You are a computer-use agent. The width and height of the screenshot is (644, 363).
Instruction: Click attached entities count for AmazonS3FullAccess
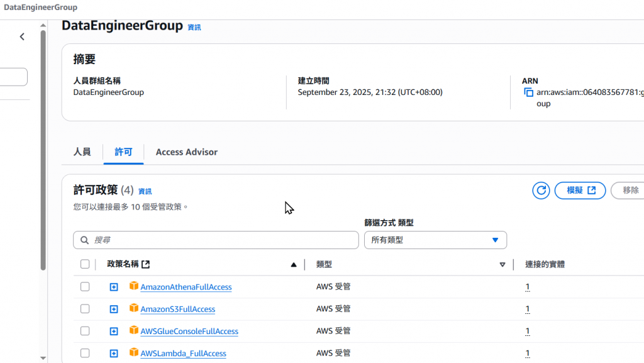[528, 309]
